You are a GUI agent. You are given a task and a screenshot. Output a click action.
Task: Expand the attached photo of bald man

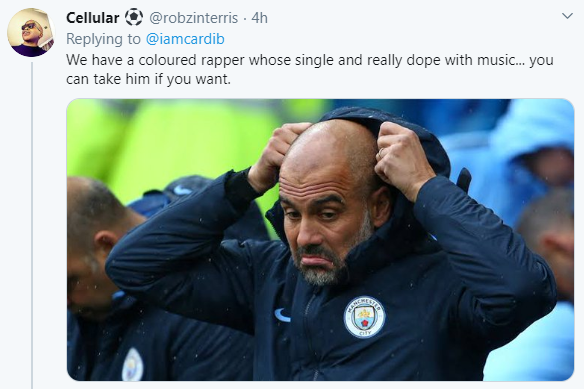tap(320, 240)
